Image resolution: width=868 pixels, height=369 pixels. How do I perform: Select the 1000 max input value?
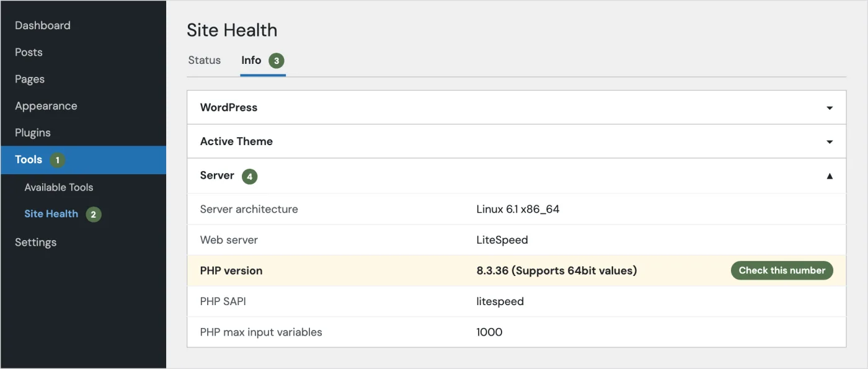click(489, 332)
